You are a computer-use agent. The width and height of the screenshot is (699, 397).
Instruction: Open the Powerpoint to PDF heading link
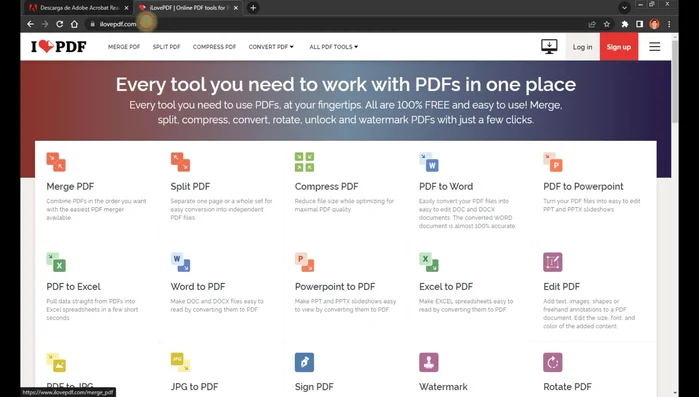(x=335, y=287)
